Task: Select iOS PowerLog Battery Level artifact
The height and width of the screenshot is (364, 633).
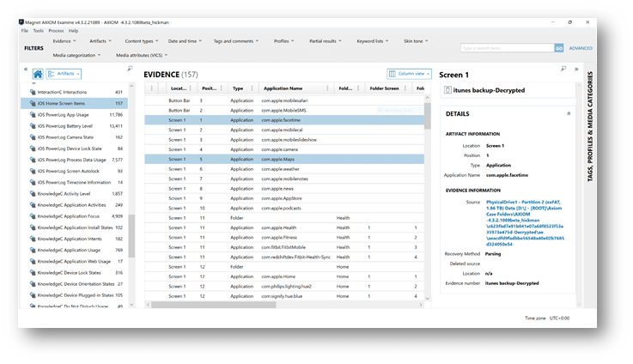Action: point(75,126)
